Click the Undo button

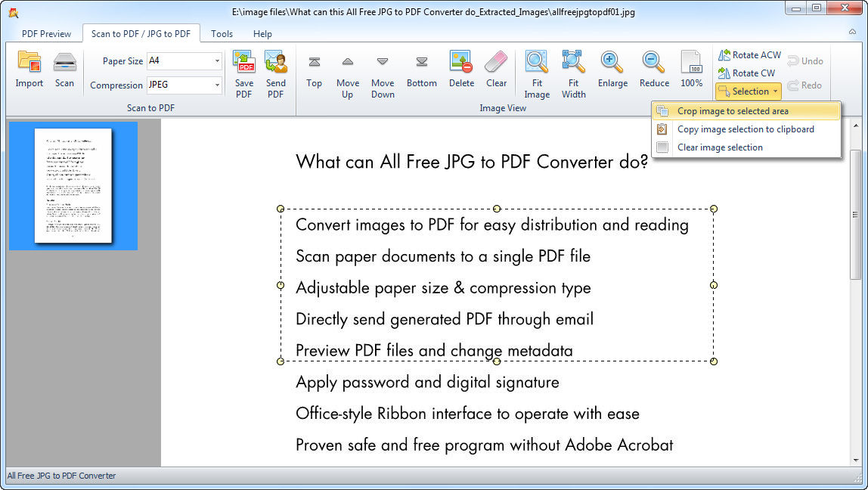click(805, 61)
